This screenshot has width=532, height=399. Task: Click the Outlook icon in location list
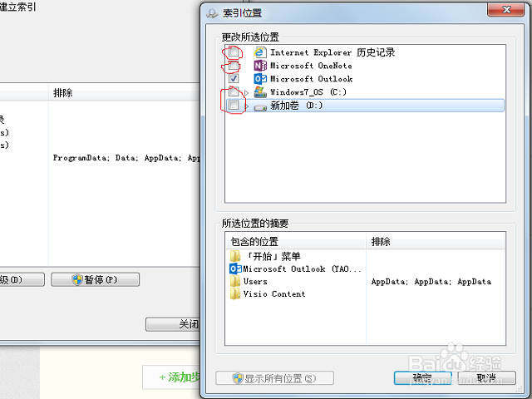pos(260,79)
